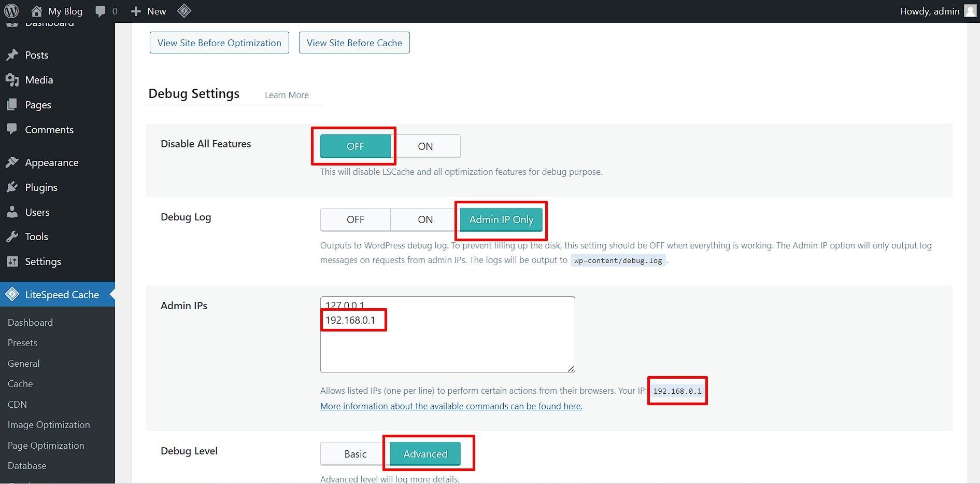Image resolution: width=980 pixels, height=484 pixels.
Task: Open Page Optimization submenu
Action: pyautogui.click(x=46, y=446)
